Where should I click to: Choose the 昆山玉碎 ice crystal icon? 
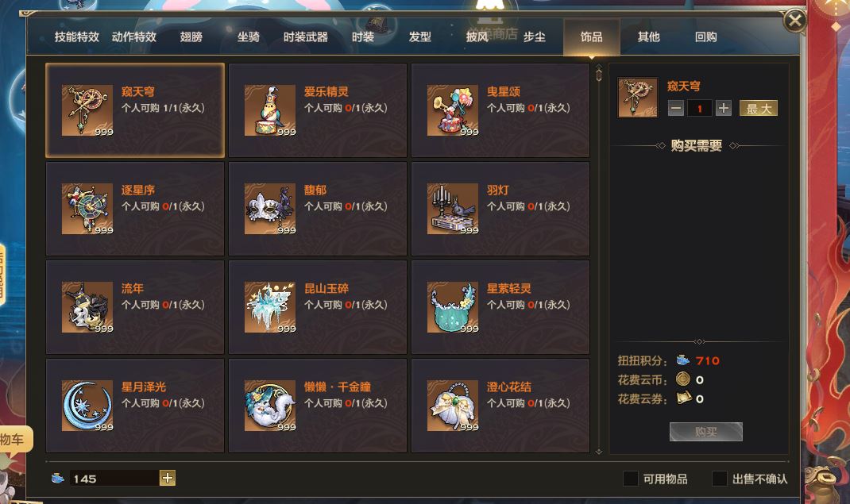click(x=270, y=307)
